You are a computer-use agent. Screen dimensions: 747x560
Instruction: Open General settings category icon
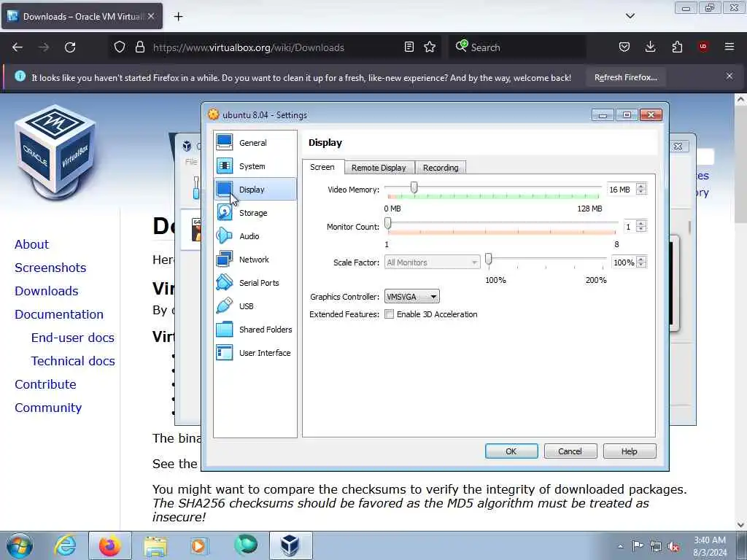point(225,142)
